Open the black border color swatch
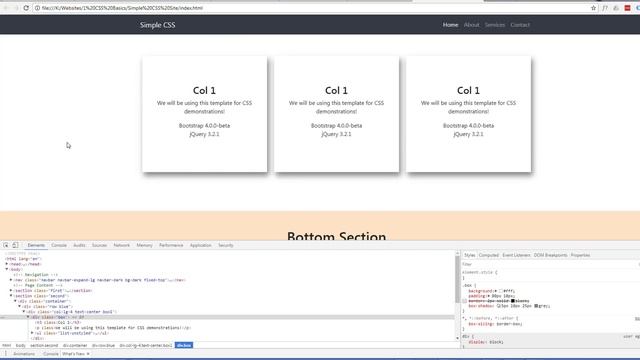640x360 pixels. (513, 301)
